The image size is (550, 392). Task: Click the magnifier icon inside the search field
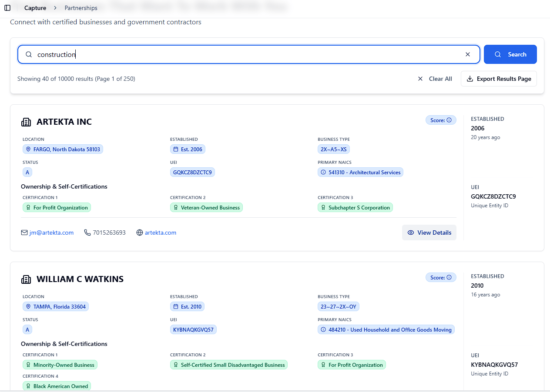(29, 54)
